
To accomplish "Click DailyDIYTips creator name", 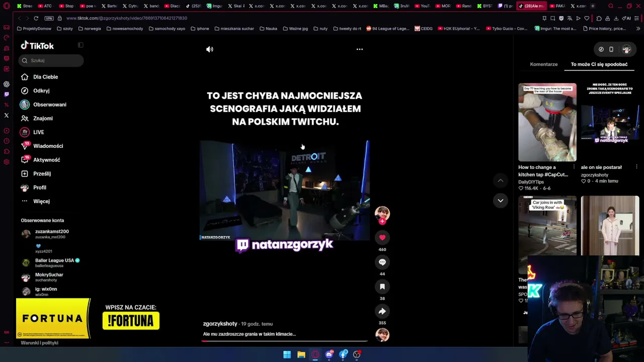I will tap(531, 182).
